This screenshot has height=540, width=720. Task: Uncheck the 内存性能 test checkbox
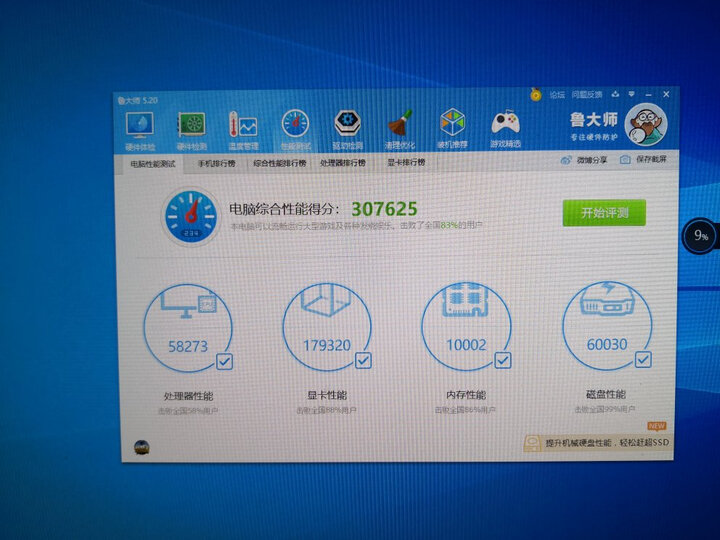502,360
